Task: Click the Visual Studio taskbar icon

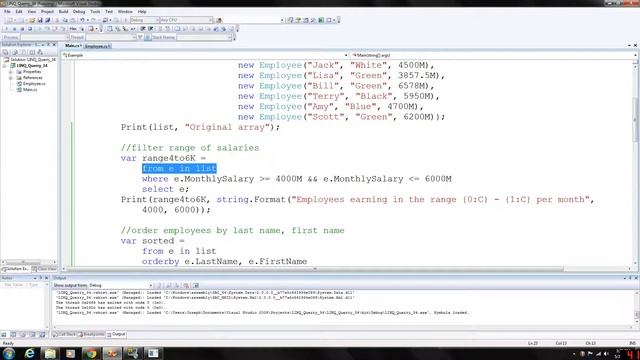Action: [112, 353]
